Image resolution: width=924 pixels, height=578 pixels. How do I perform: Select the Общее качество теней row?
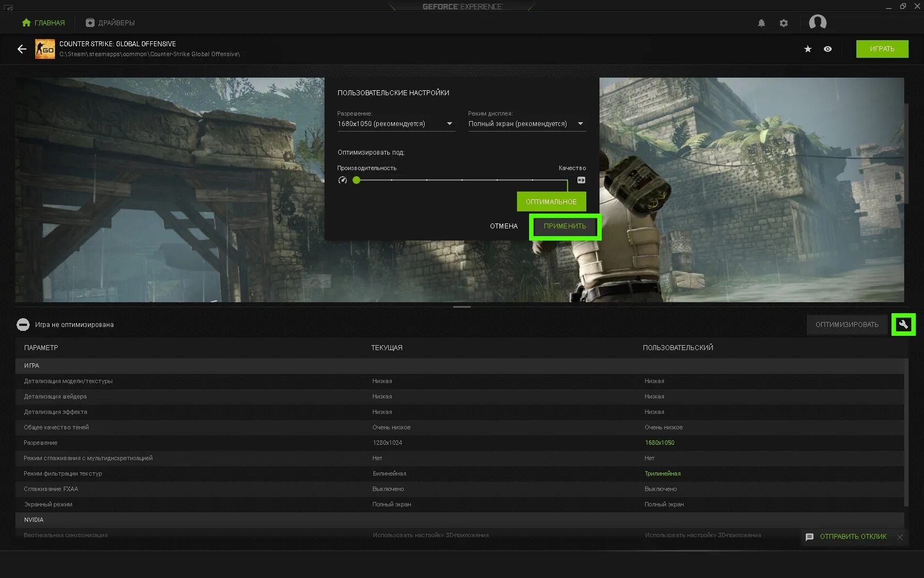tap(460, 427)
